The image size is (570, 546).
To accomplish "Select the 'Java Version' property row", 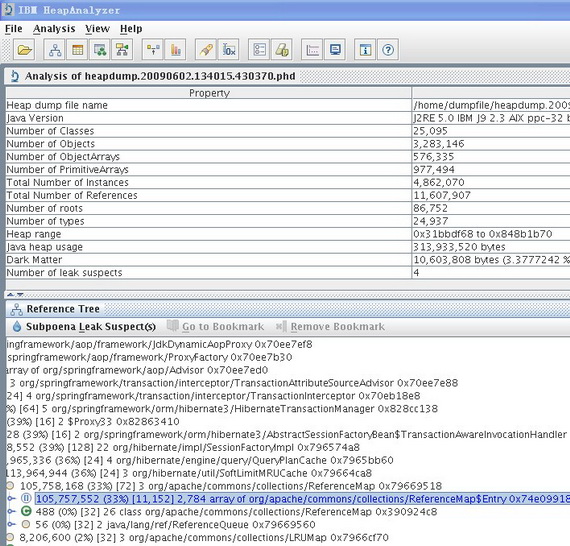I will (288, 118).
